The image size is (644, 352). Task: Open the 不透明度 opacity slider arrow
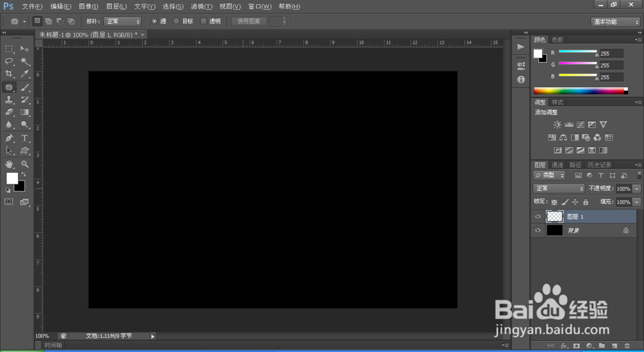pos(637,189)
